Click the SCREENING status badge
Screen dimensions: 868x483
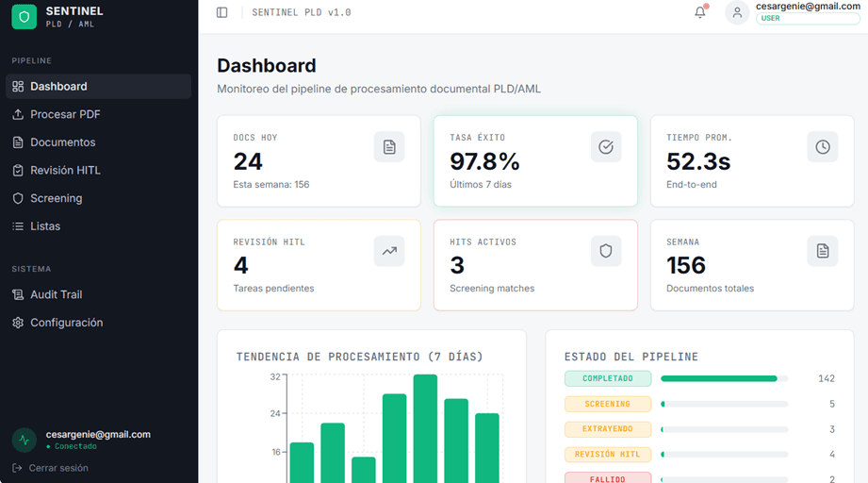(608, 404)
